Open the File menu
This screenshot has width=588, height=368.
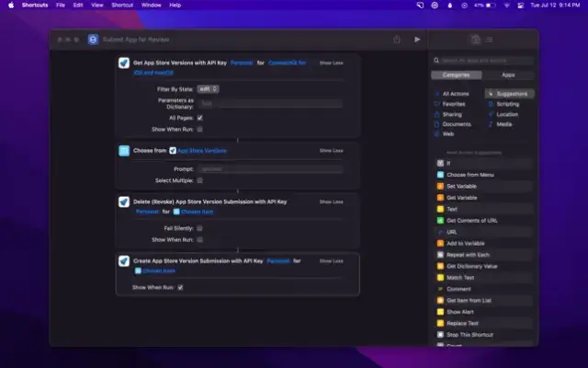[x=61, y=6]
